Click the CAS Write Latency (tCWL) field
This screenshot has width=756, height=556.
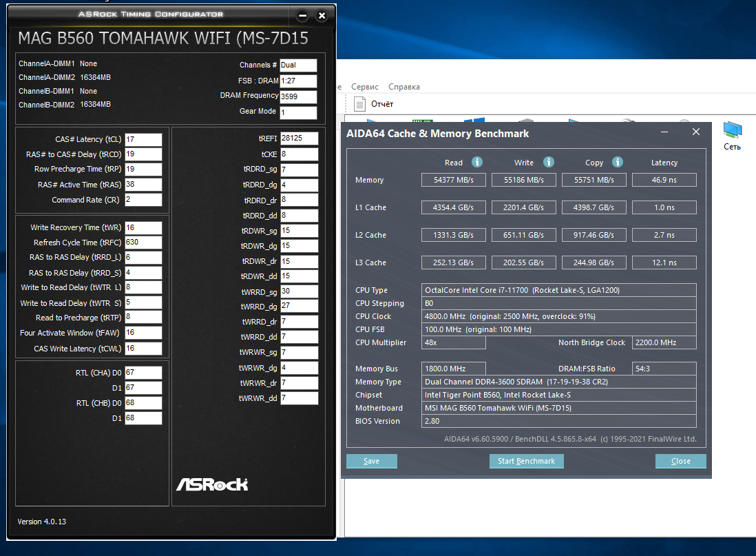pos(144,349)
